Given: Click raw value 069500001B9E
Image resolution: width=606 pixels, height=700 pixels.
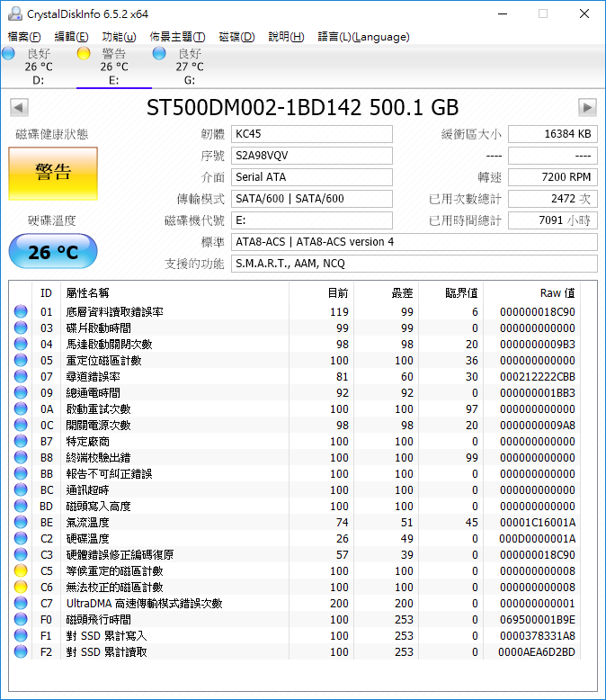Looking at the screenshot, I should [x=538, y=620].
